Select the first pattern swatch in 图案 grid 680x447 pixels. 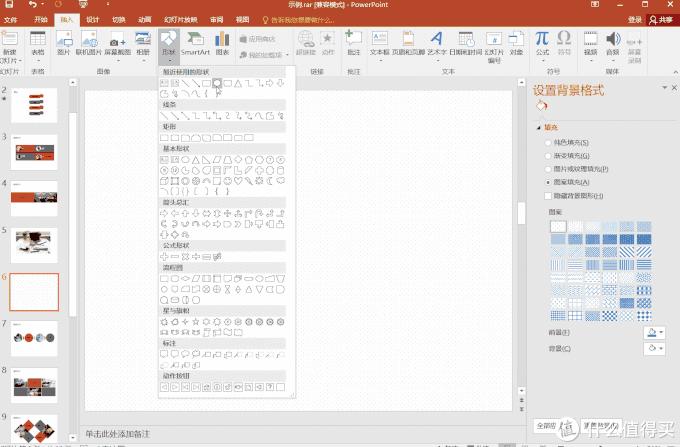558,226
